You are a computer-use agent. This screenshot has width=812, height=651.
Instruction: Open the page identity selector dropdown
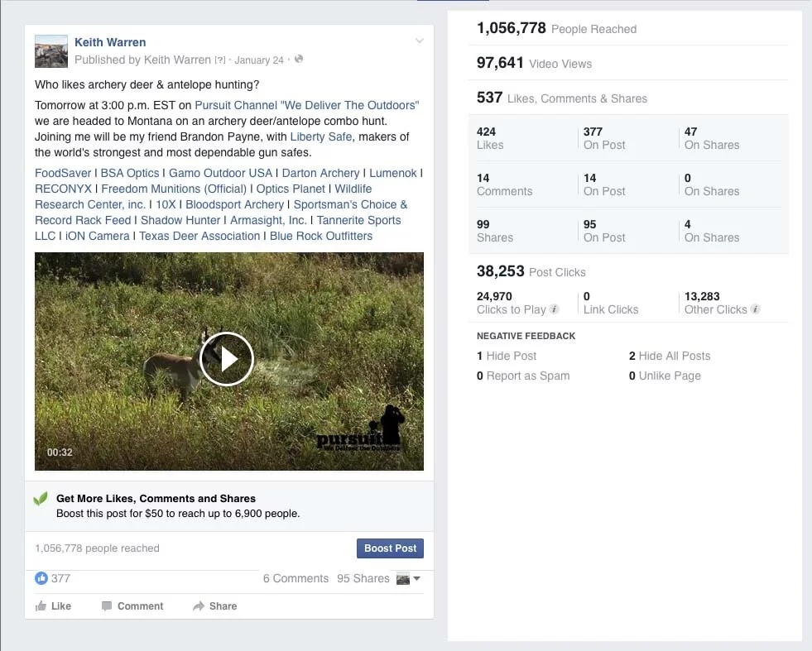coord(408,579)
